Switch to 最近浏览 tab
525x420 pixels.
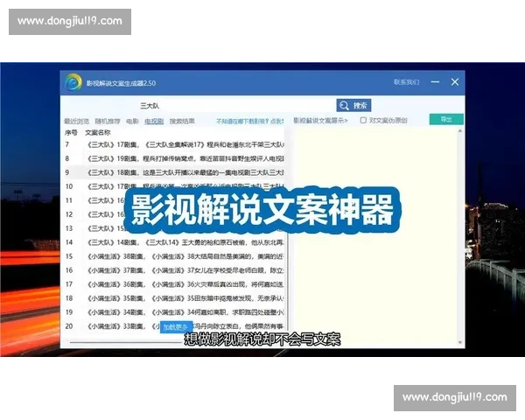pyautogui.click(x=76, y=121)
